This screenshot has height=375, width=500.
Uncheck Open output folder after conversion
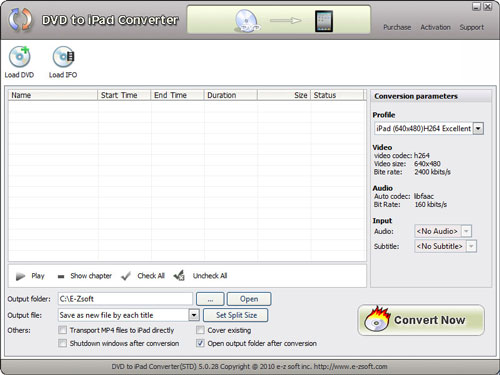pyautogui.click(x=200, y=343)
